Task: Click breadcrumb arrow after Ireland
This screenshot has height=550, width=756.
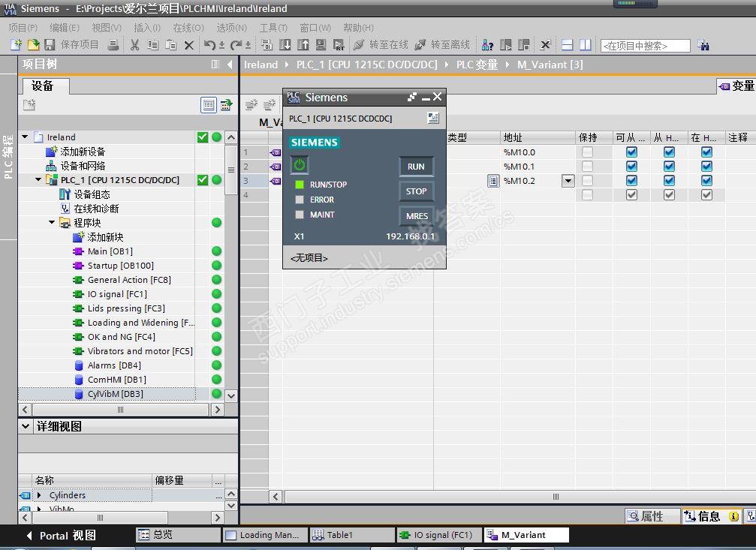Action: (x=286, y=65)
